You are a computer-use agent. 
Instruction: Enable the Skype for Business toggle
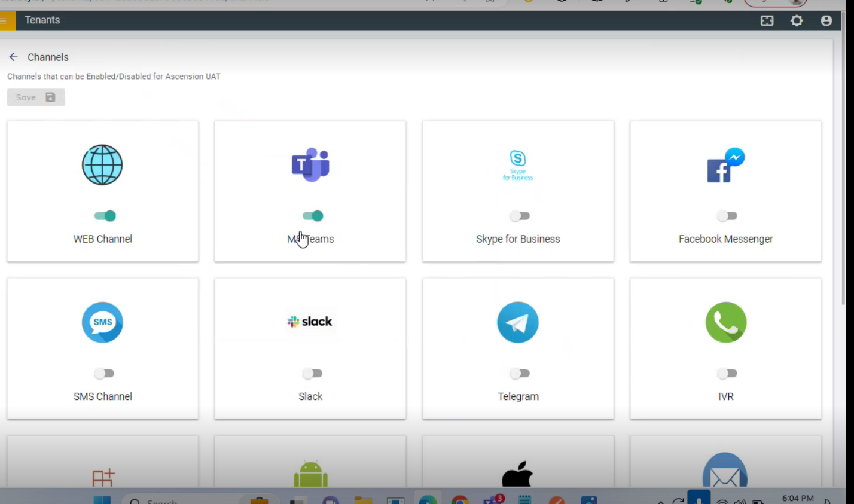519,216
